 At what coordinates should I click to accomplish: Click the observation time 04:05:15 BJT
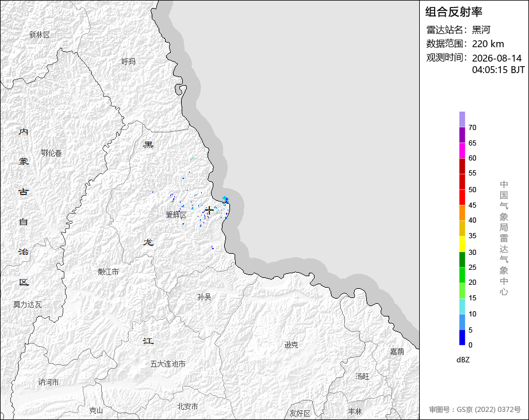(499, 70)
